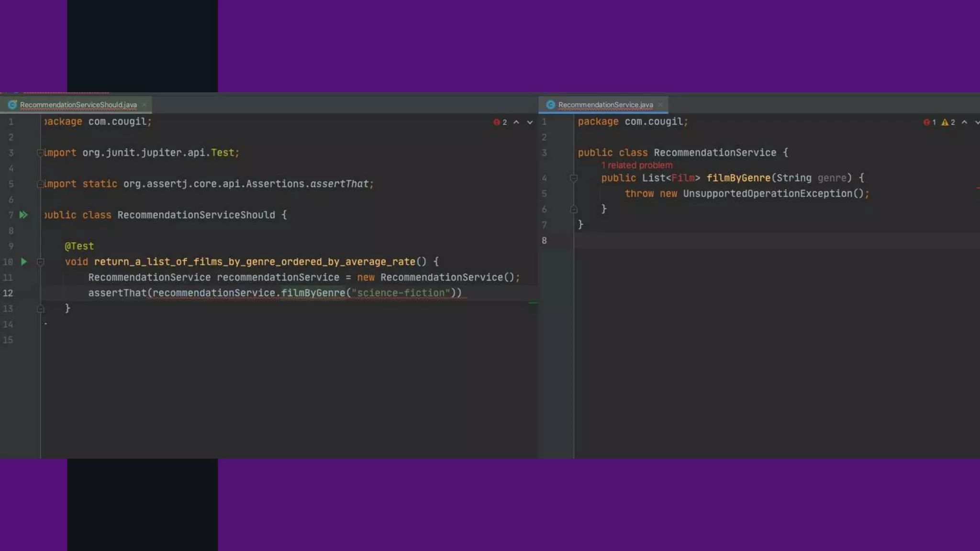Image resolution: width=980 pixels, height=551 pixels.
Task: Jump to the previous highlighted error in the left editor
Action: click(516, 122)
